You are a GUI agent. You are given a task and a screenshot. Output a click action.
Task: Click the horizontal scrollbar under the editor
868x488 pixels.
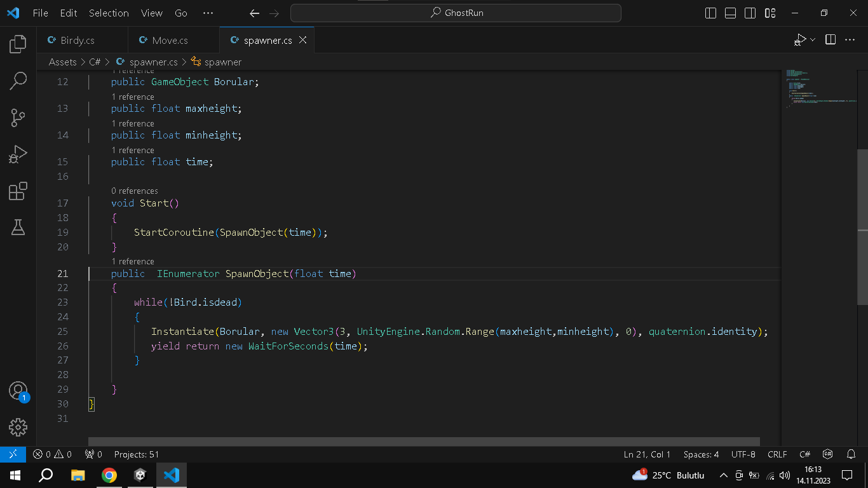pos(424,441)
